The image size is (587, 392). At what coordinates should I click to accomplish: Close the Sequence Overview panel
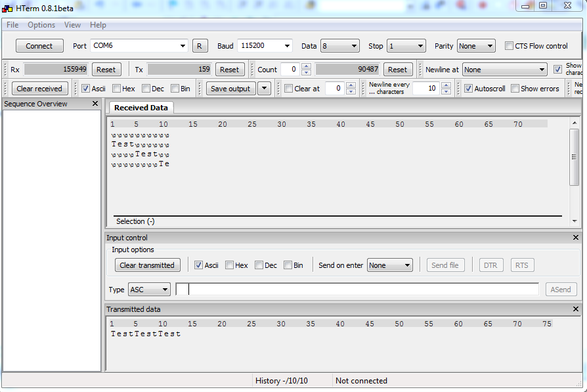pyautogui.click(x=95, y=103)
